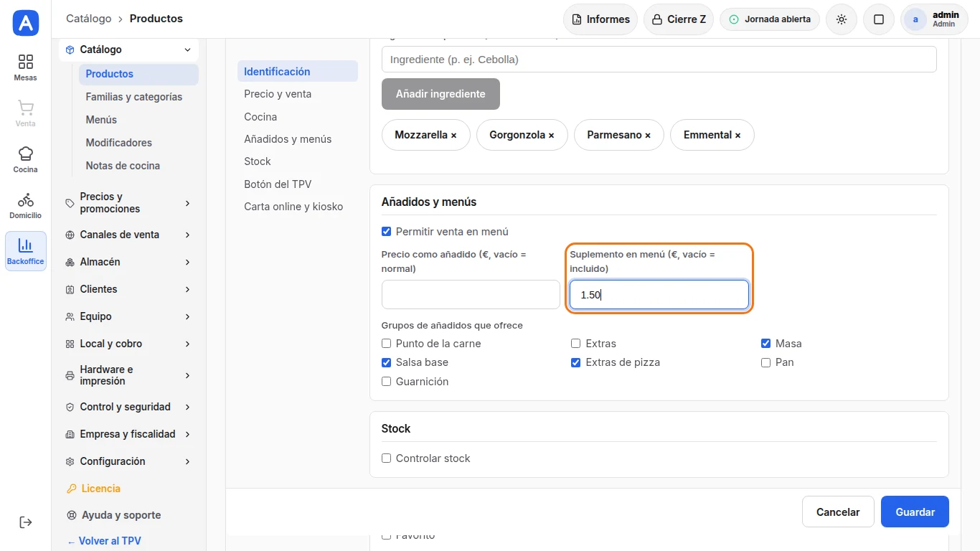Screen dimensions: 980x551
Task: Enable Controlar stock checkbox
Action: point(386,458)
